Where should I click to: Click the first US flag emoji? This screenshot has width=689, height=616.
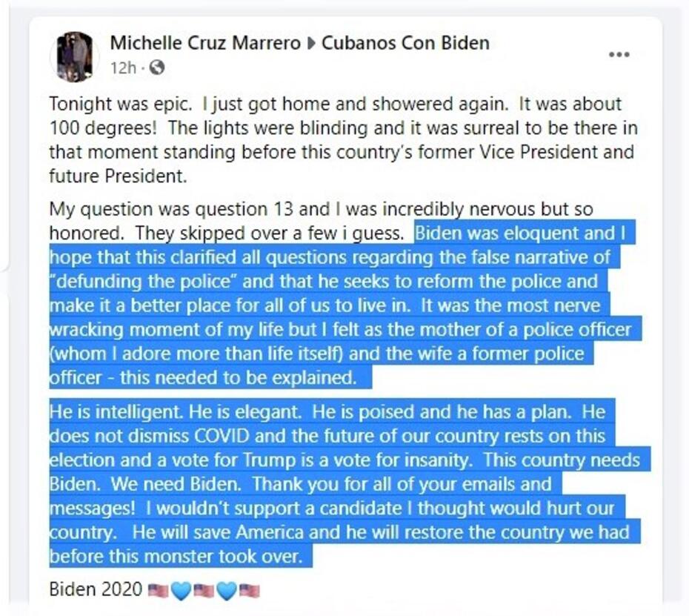(x=158, y=590)
